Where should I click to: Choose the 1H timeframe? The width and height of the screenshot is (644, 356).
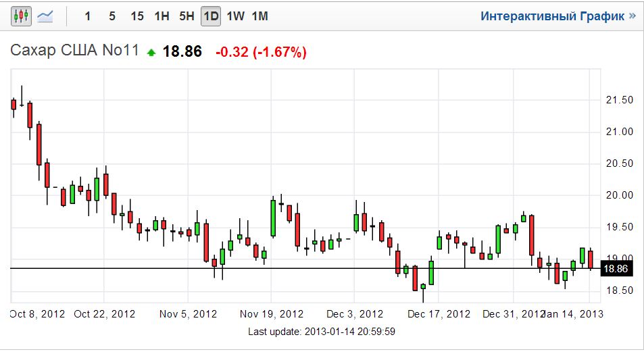[x=162, y=16]
